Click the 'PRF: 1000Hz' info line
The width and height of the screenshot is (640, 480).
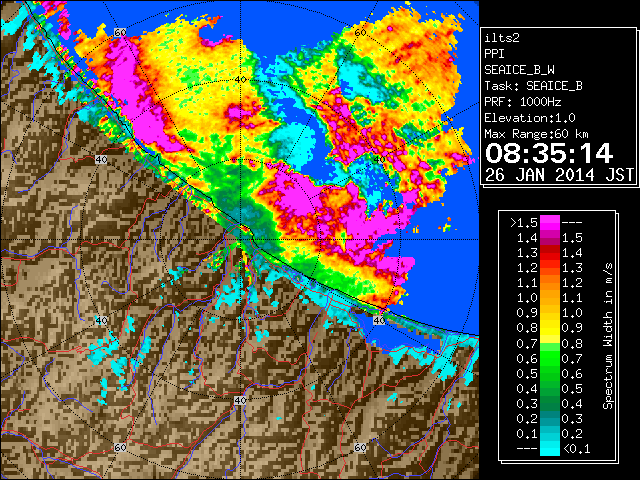pyautogui.click(x=522, y=102)
